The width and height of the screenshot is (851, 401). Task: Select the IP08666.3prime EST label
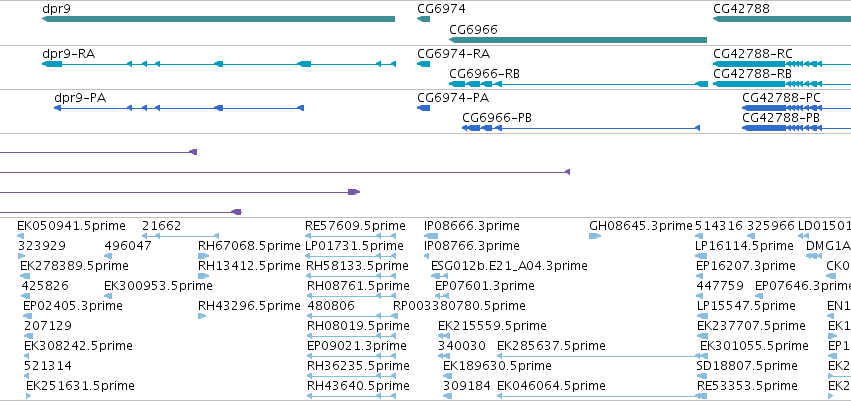click(472, 226)
